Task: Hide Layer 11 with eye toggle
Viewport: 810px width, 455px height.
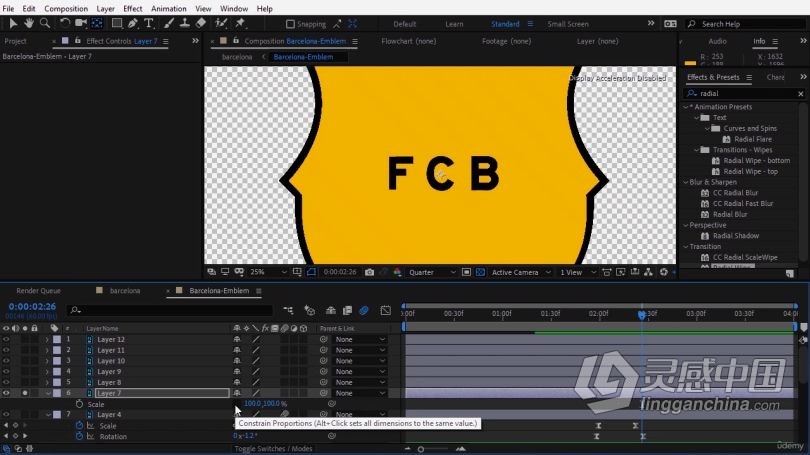Action: point(6,350)
